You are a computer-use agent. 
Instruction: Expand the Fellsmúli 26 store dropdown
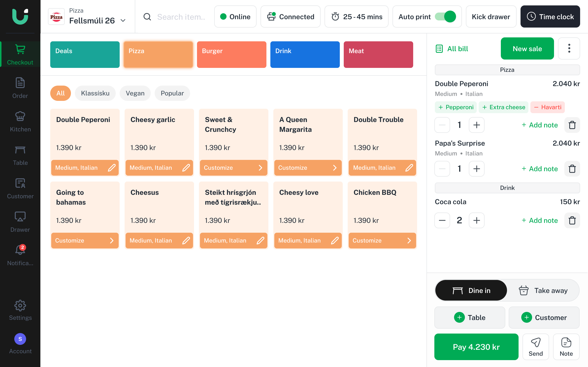coord(123,20)
